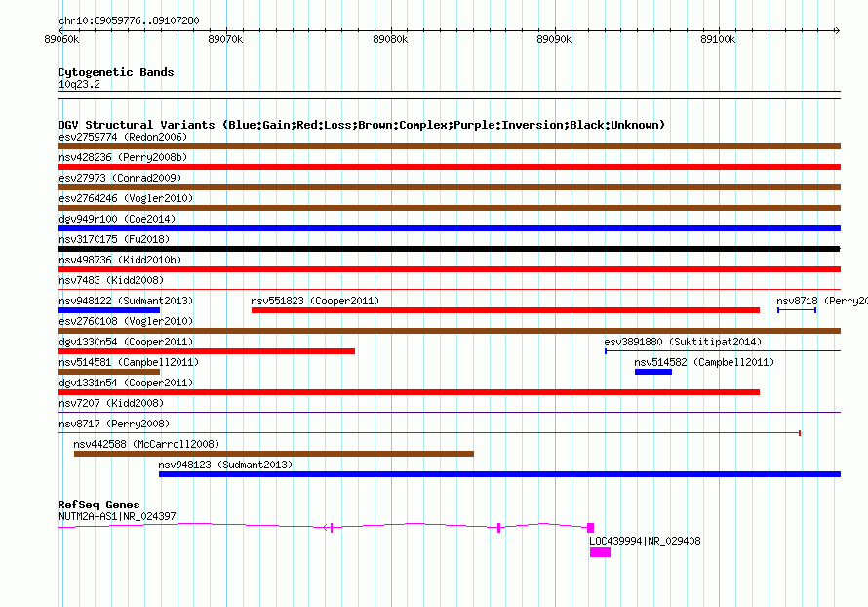Select the brown esv2760108 complex bar
This screenshot has height=607, width=868.
[x=449, y=331]
